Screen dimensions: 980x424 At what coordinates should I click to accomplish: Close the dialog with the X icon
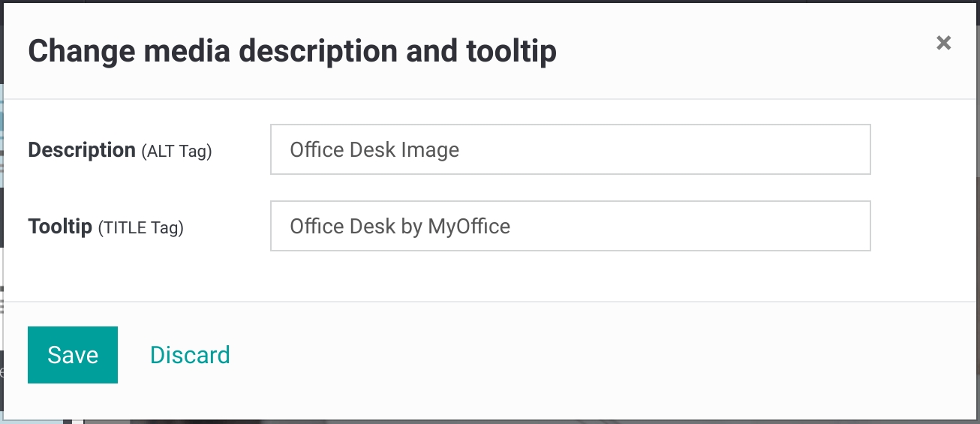943,44
